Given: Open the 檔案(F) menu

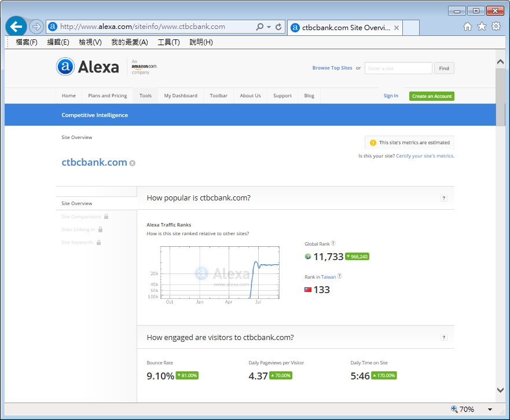Looking at the screenshot, I should click(27, 42).
